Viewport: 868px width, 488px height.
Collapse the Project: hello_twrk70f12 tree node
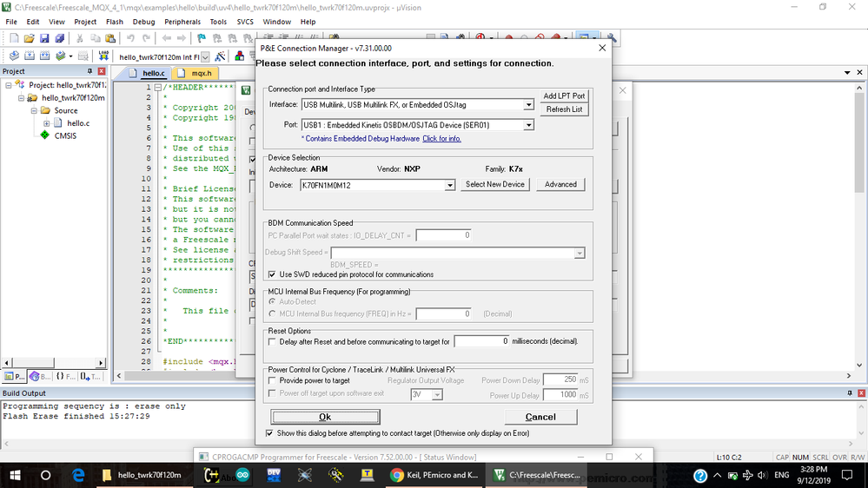coord(9,85)
